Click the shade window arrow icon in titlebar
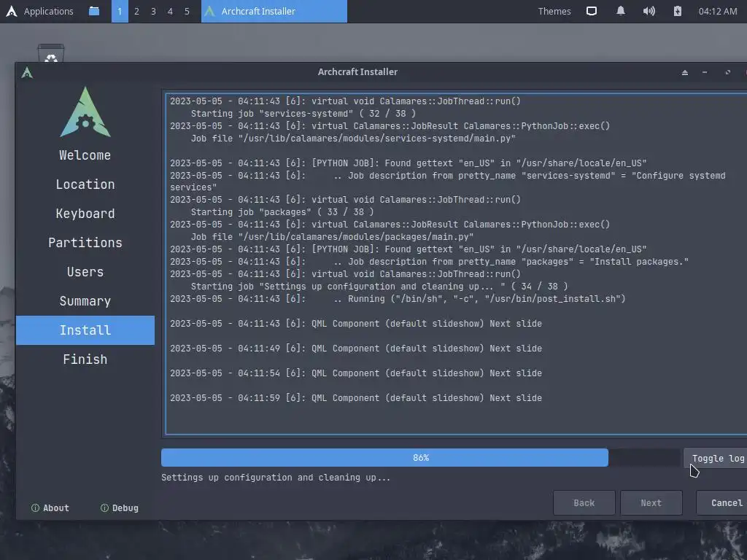Viewport: 747px width, 560px height. [684, 72]
